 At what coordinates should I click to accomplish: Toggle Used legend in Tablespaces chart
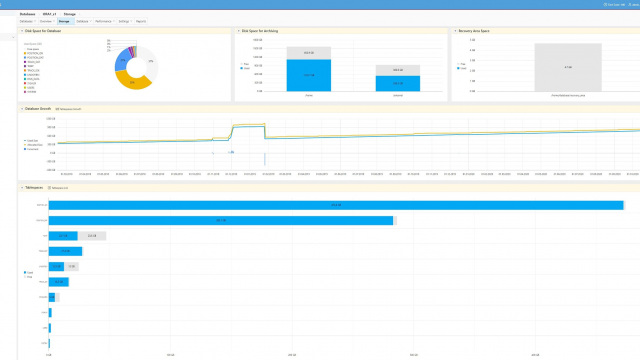(x=28, y=272)
